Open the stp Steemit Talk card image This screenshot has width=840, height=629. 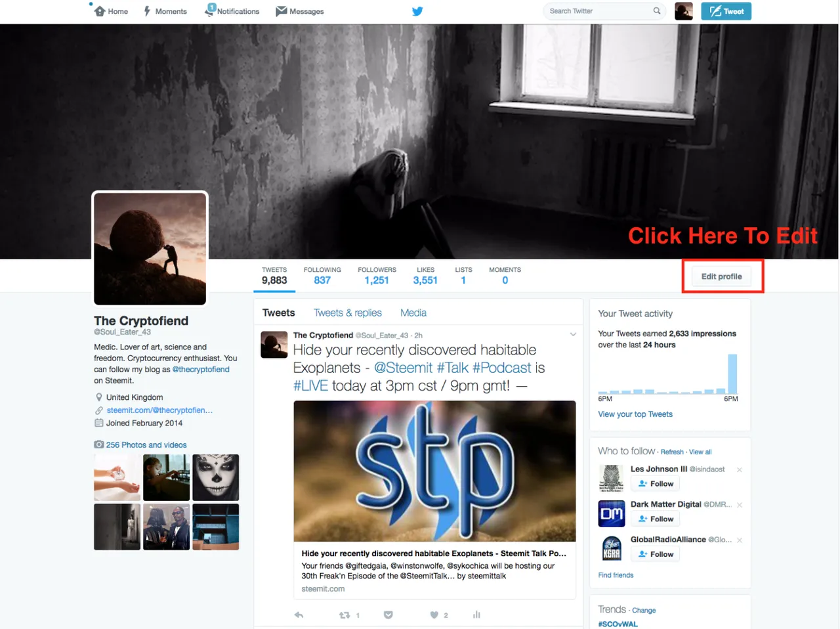click(x=434, y=471)
